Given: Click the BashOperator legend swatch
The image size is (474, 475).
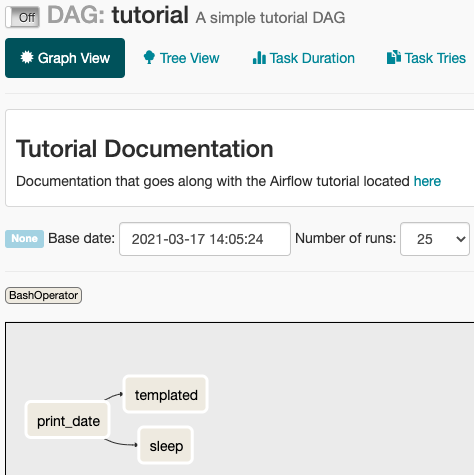Looking at the screenshot, I should click(x=43, y=295).
